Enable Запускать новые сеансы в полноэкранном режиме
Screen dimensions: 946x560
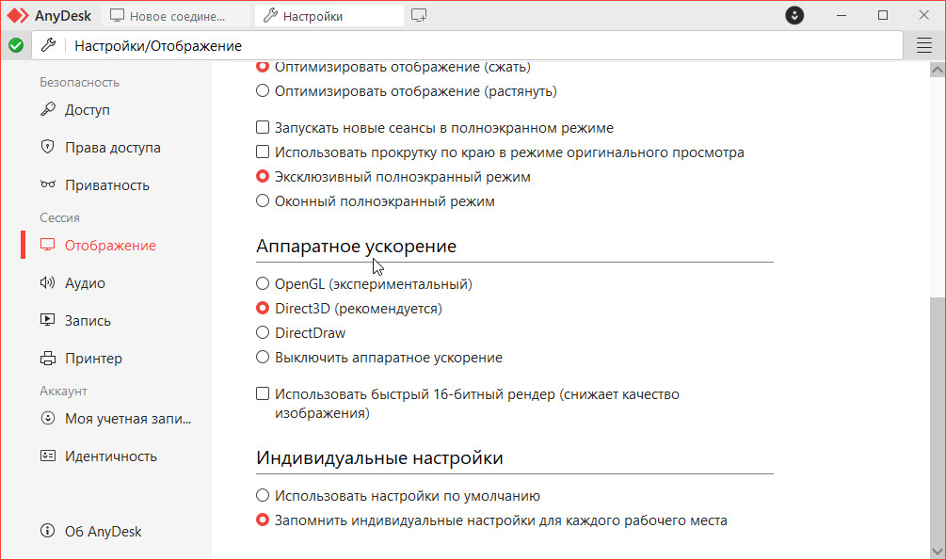pyautogui.click(x=264, y=128)
